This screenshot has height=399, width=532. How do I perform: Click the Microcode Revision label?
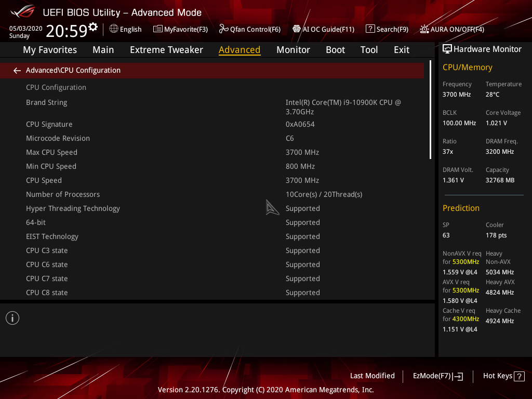[x=58, y=138]
